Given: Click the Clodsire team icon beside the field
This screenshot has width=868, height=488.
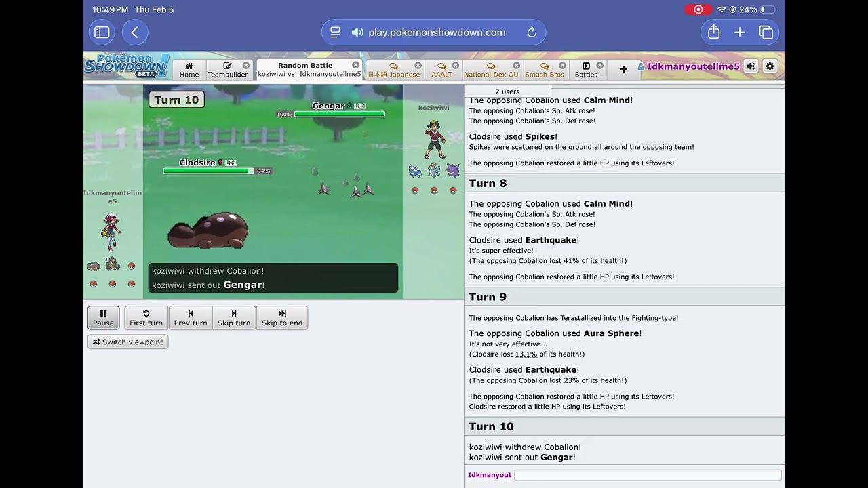Looking at the screenshot, I should pos(94,266).
